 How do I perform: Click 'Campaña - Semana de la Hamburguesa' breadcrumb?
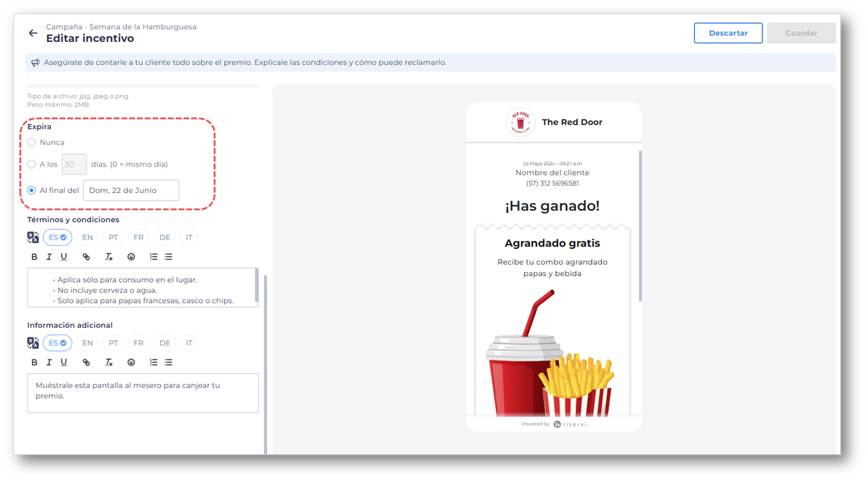(121, 27)
